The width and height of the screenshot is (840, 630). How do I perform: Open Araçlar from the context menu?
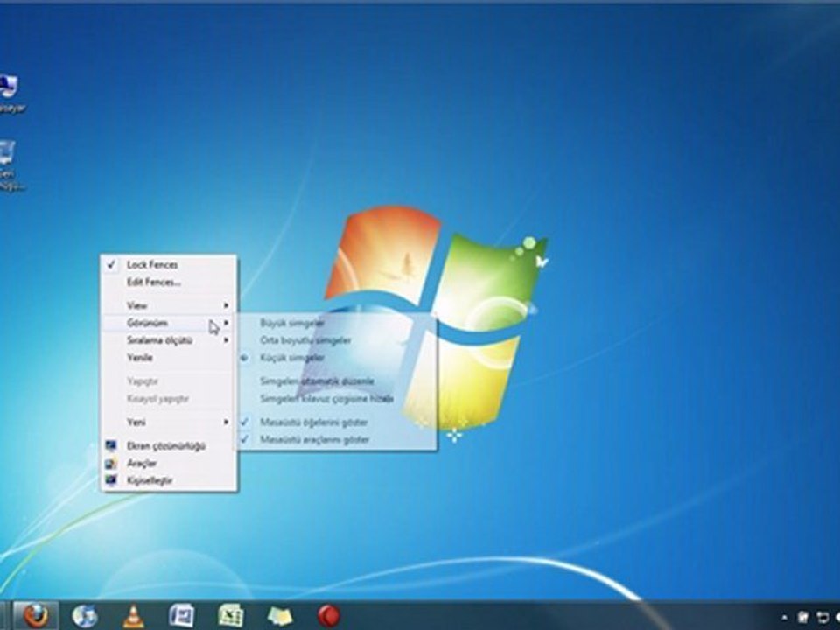169,463
